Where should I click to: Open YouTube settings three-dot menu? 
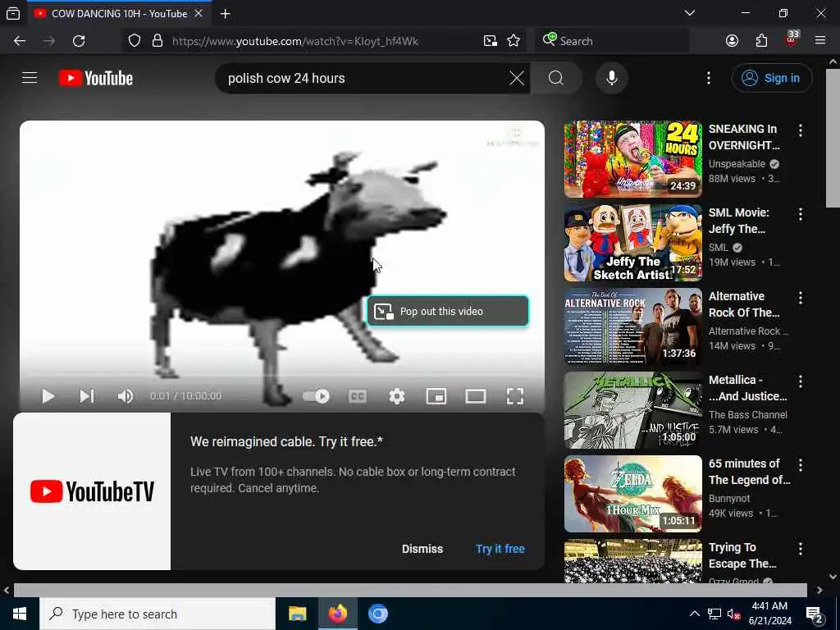point(708,78)
